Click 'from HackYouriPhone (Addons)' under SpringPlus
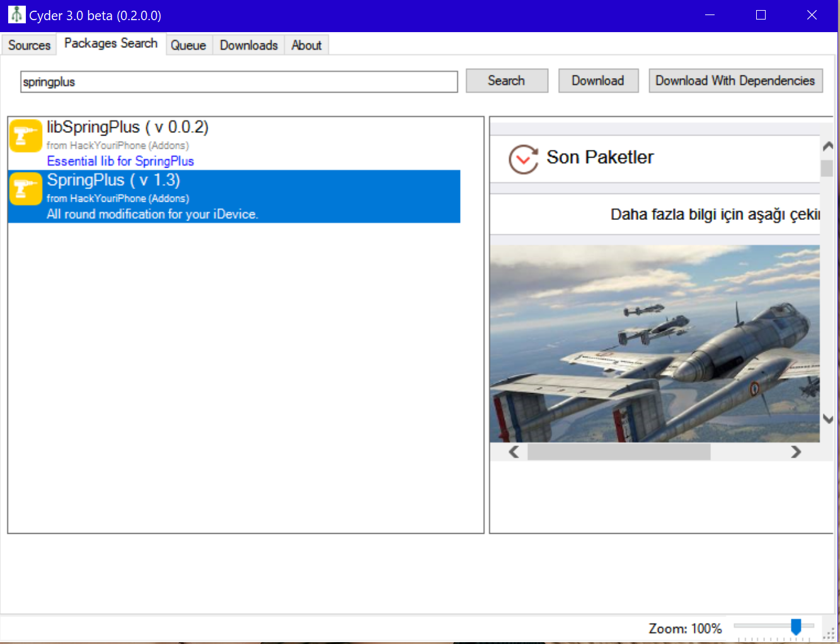The width and height of the screenshot is (840, 644). (x=118, y=198)
